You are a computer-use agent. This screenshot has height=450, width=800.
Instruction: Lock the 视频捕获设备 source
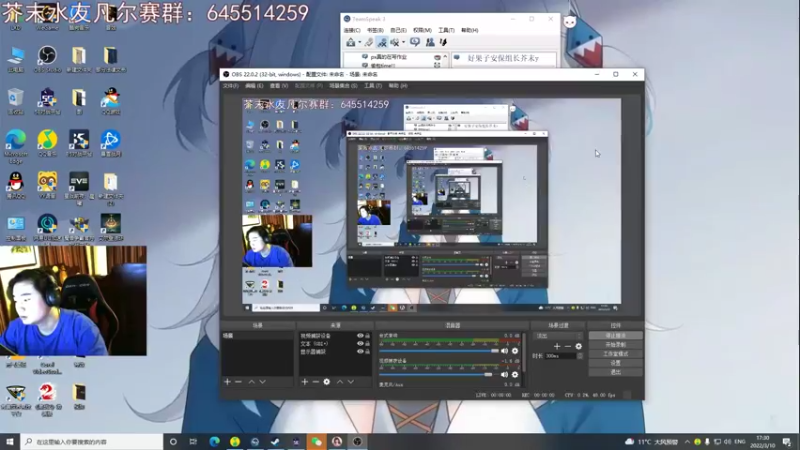point(367,336)
